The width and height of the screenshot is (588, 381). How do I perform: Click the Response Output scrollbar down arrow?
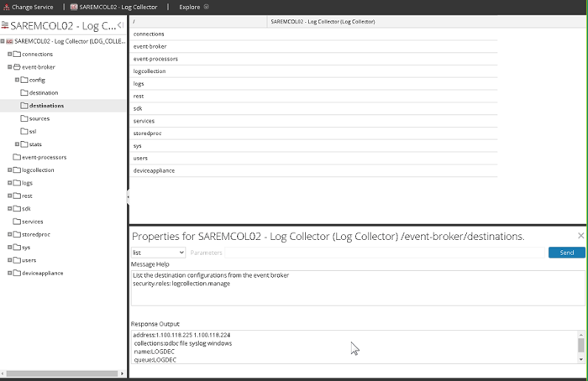pyautogui.click(x=581, y=360)
